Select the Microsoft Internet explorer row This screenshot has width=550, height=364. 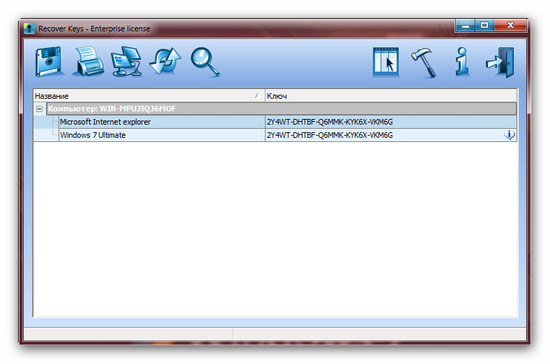coord(275,122)
